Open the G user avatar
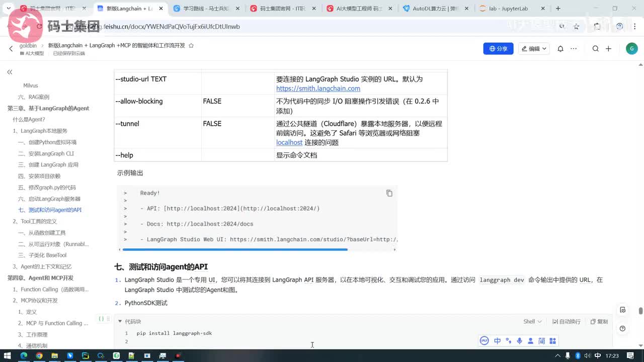 pyautogui.click(x=632, y=48)
